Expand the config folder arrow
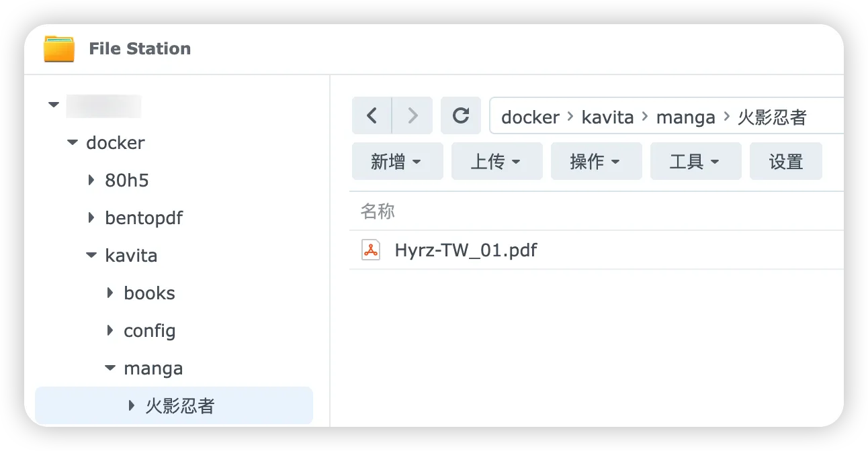868x451 pixels. pos(110,331)
